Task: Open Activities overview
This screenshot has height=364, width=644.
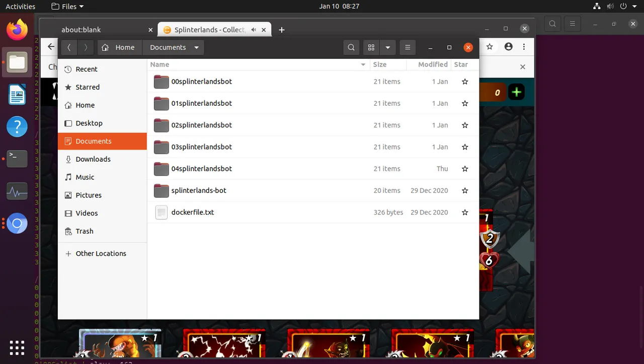Action: (21, 7)
